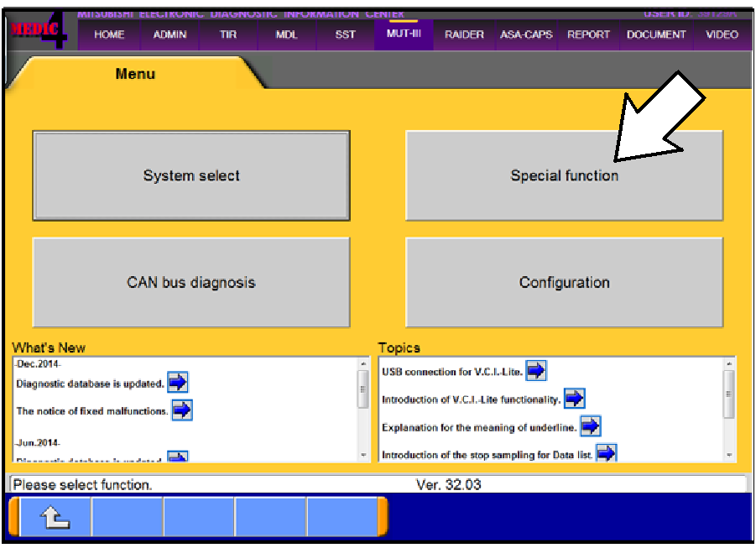This screenshot has width=756, height=548.
Task: Go to the ADMIN tab
Action: click(170, 35)
